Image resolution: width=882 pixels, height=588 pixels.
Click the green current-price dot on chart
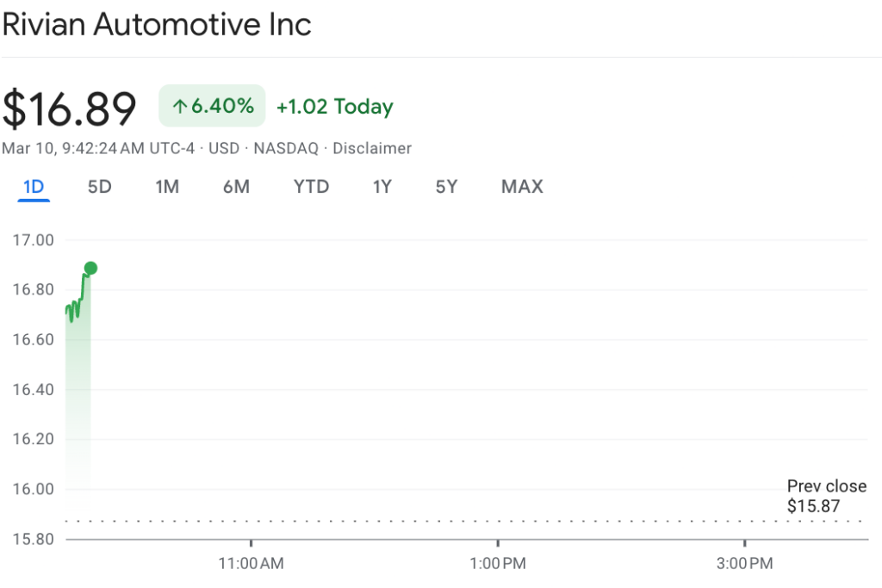tap(90, 269)
